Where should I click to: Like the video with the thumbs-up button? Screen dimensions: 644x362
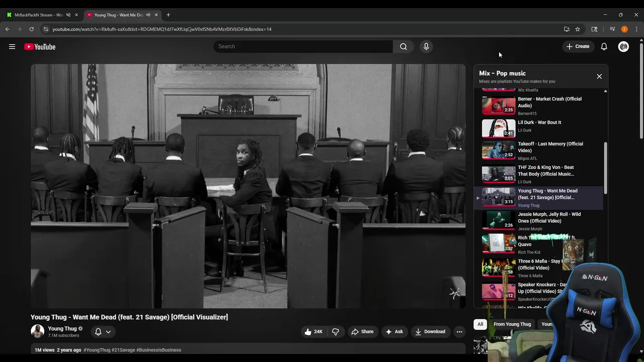(x=313, y=331)
